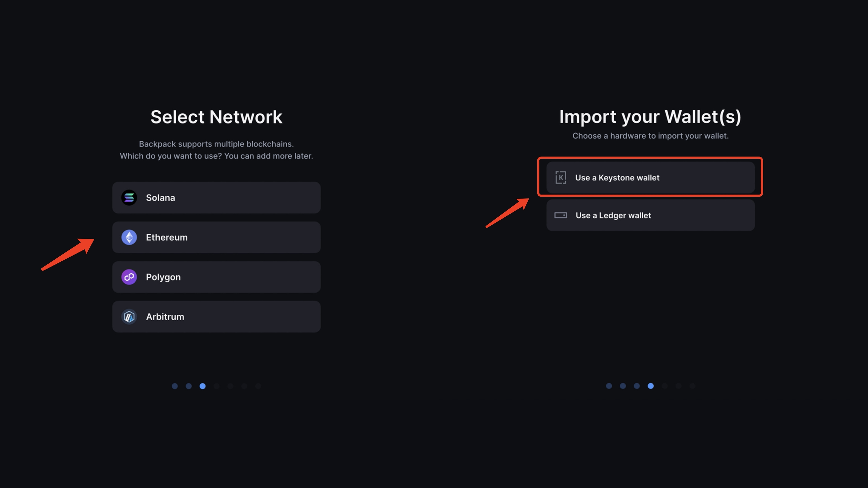
Task: Click second step dot under Select Network
Action: pyautogui.click(x=189, y=386)
